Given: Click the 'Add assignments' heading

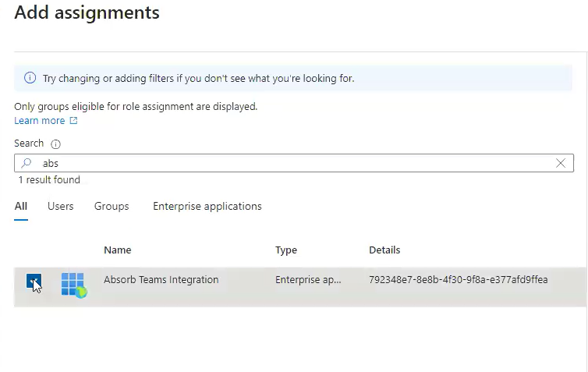Looking at the screenshot, I should coord(87,12).
